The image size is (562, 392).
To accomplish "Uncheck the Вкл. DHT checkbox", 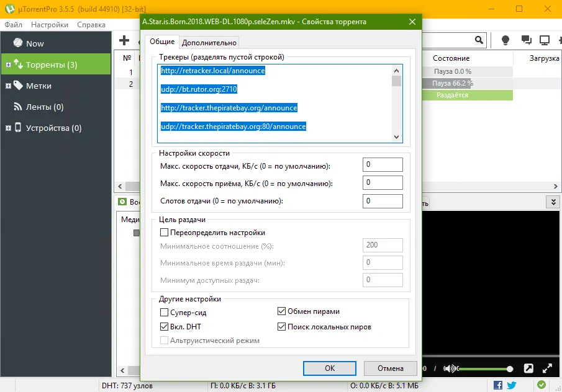I will coord(164,326).
